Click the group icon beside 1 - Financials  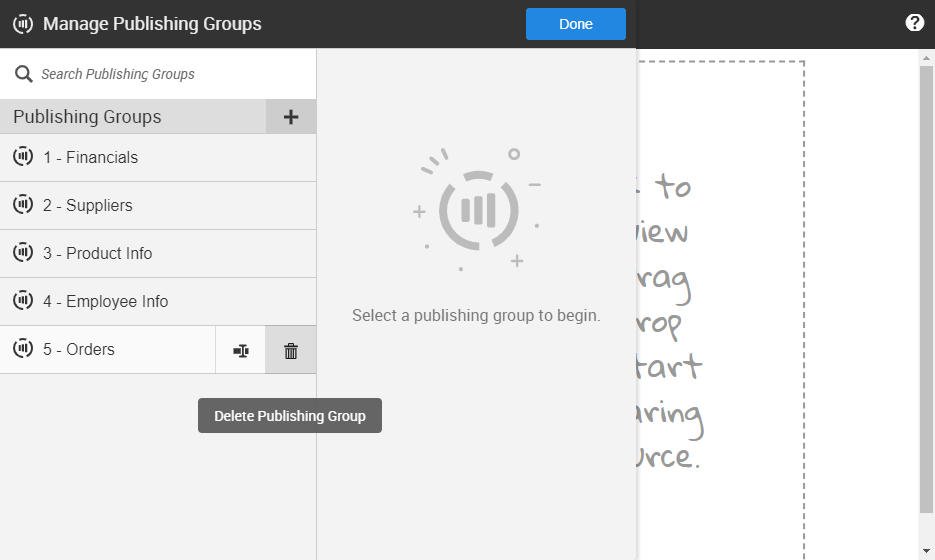23,157
